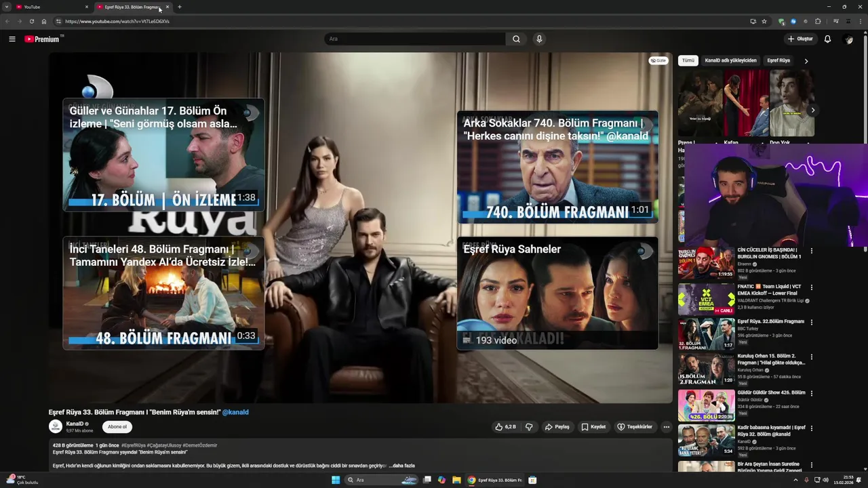This screenshot has width=868, height=488.
Task: Start voice search with the microphone icon
Action: [x=539, y=39]
